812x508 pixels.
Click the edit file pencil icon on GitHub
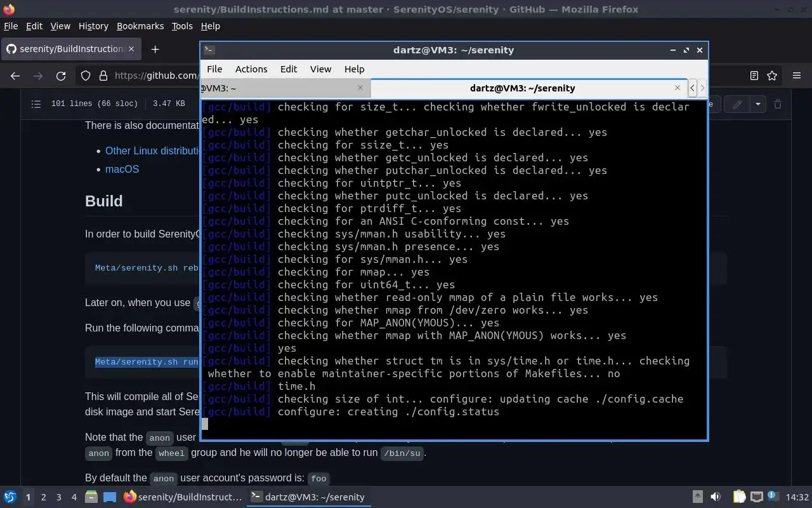point(737,104)
